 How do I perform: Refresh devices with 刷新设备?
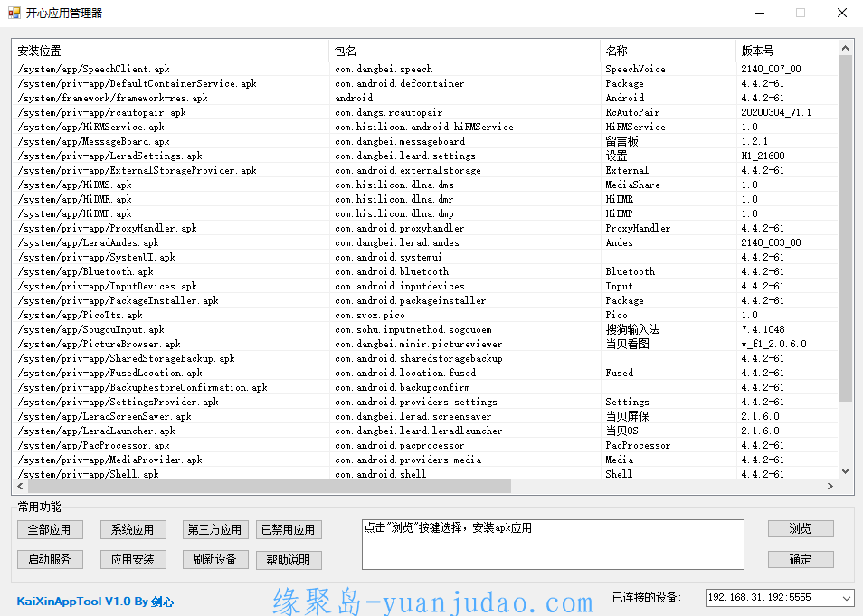tap(215, 559)
